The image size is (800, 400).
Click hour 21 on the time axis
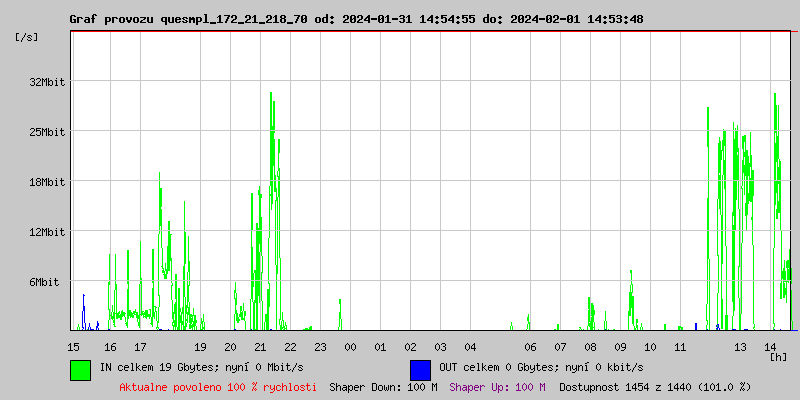click(260, 347)
